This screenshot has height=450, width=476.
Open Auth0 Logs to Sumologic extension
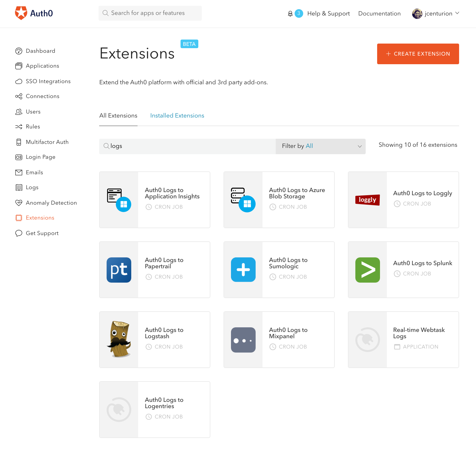click(x=279, y=270)
